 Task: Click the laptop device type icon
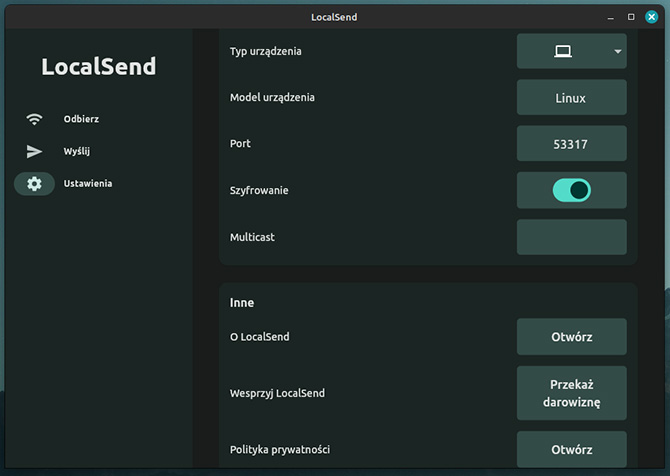point(563,52)
